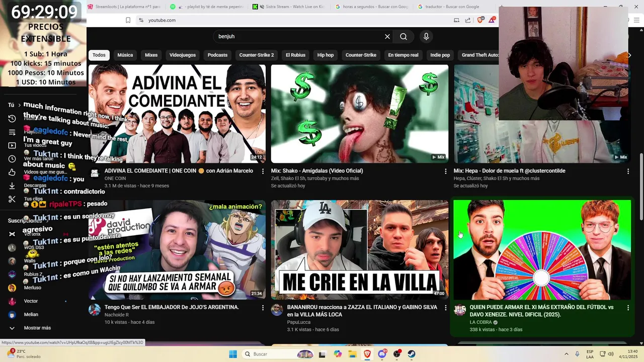This screenshot has height=362, width=644.
Task: Open the colorful wheel LA COBRA thumbnail
Action: [542, 250]
